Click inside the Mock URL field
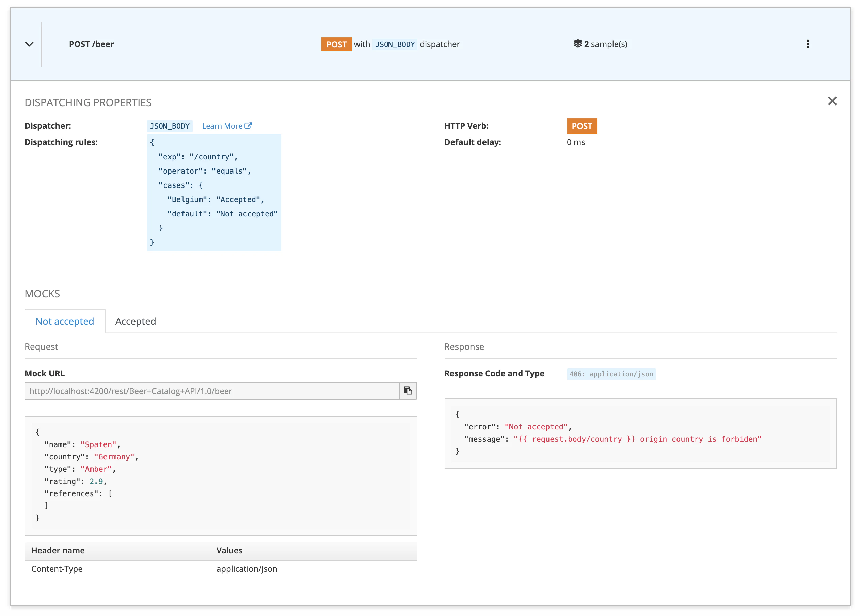 [211, 391]
